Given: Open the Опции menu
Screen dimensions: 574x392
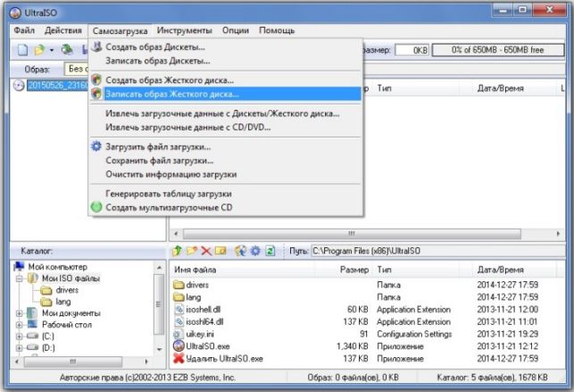Looking at the screenshot, I should (236, 30).
